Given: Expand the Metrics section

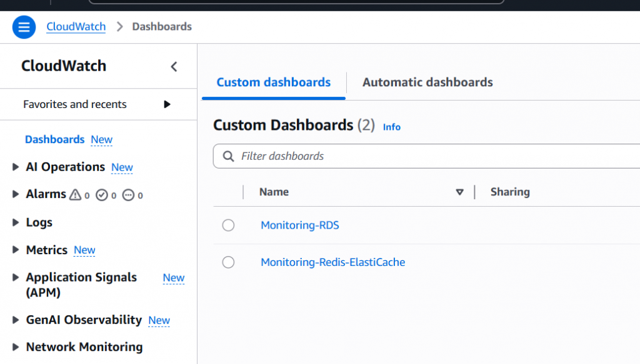Looking at the screenshot, I should coord(16,250).
